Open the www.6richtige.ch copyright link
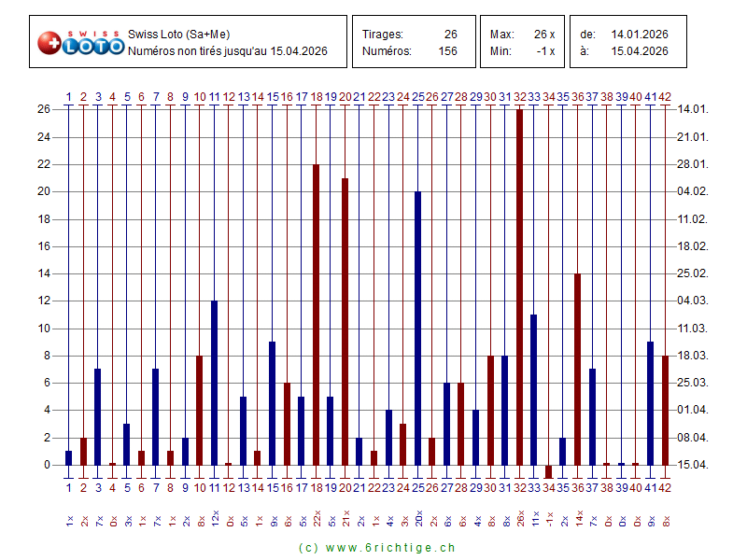 pos(376,548)
